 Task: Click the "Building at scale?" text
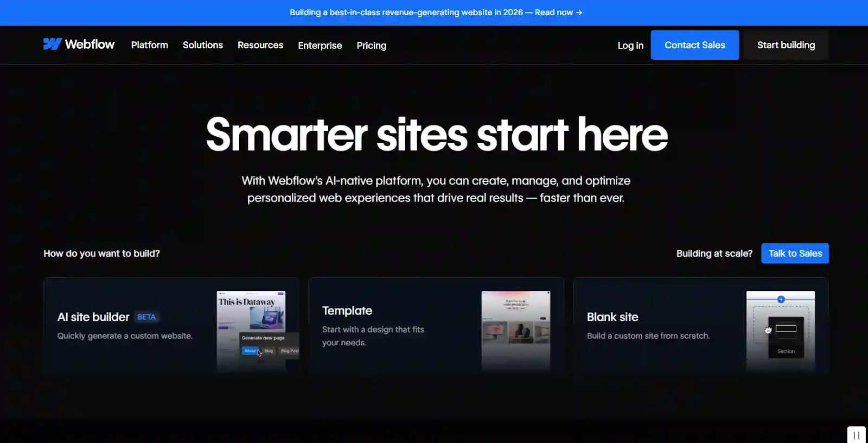pos(714,254)
